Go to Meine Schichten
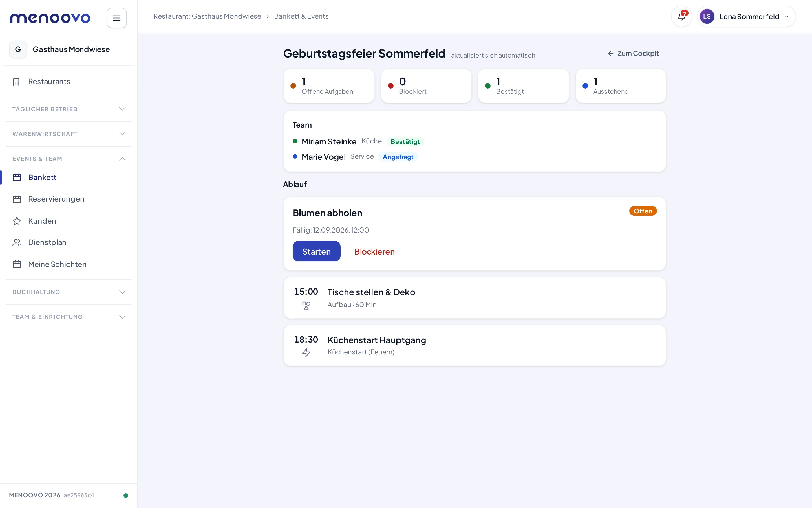The height and width of the screenshot is (508, 812). 69,264
